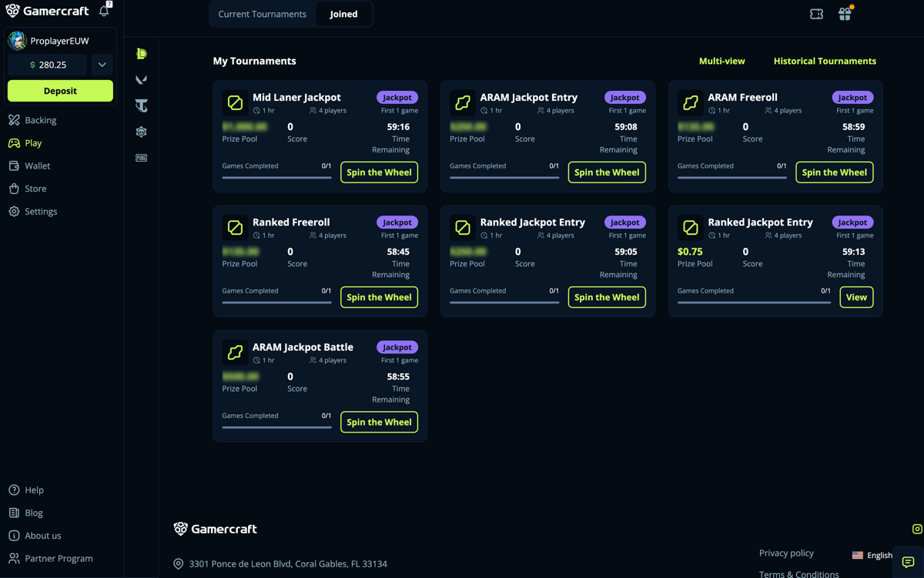Open the live chat support icon
Image resolution: width=924 pixels, height=578 pixels.
click(x=908, y=562)
